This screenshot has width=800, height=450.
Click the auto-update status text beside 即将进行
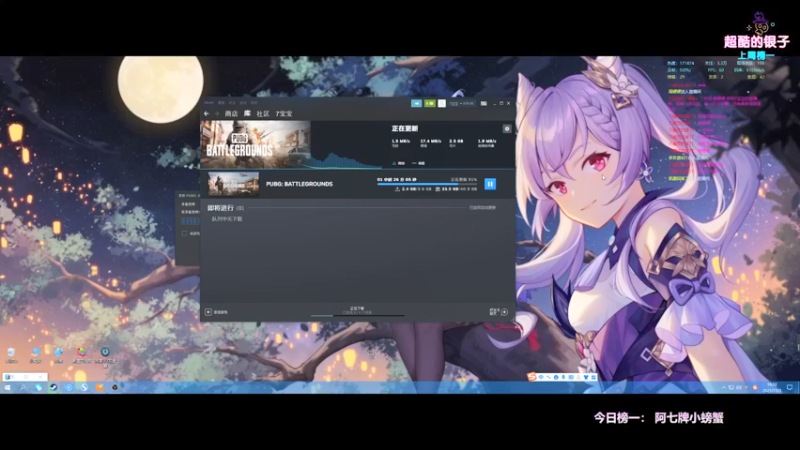(482, 208)
